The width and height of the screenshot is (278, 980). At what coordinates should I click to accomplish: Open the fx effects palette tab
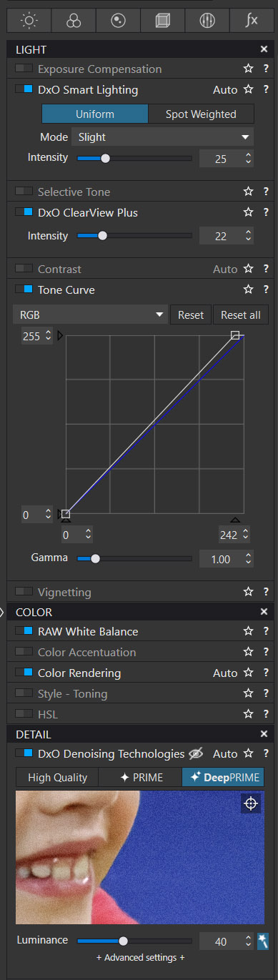(251, 21)
